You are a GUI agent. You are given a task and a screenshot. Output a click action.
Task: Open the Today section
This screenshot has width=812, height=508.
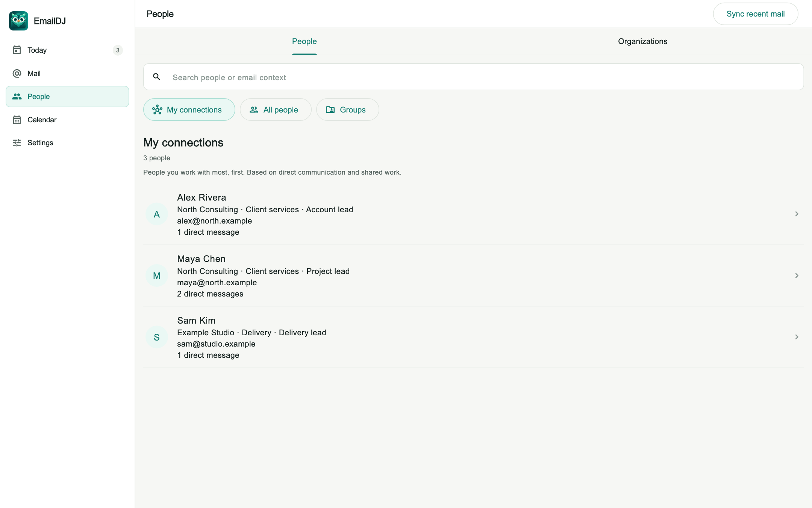click(x=67, y=50)
